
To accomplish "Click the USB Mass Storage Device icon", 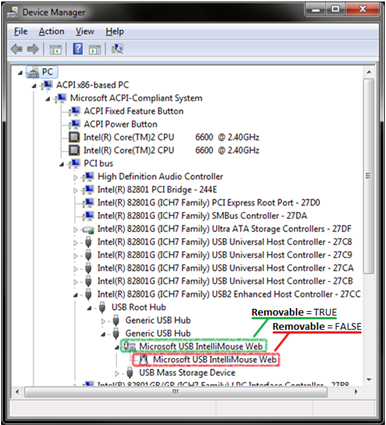I will [x=130, y=372].
